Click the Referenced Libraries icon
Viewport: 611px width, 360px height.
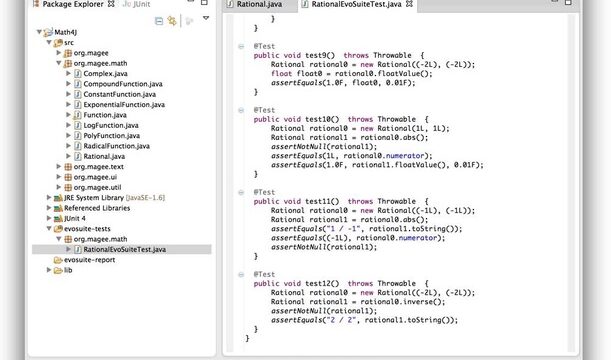[58, 208]
